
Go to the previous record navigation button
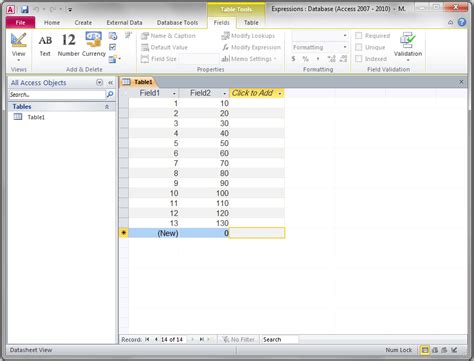tap(156, 339)
